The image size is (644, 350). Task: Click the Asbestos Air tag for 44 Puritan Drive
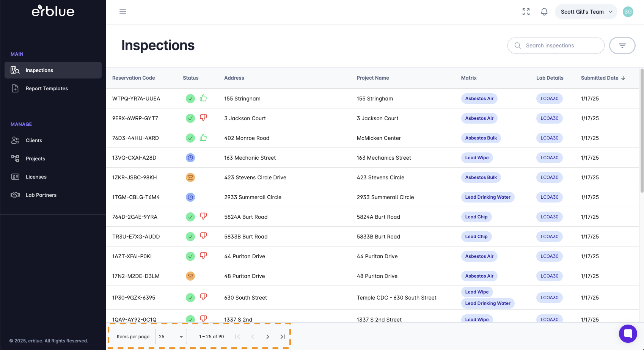point(479,256)
